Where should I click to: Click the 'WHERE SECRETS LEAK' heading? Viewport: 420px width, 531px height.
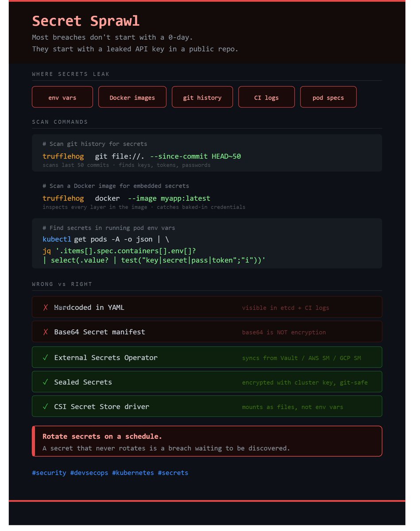click(71, 74)
